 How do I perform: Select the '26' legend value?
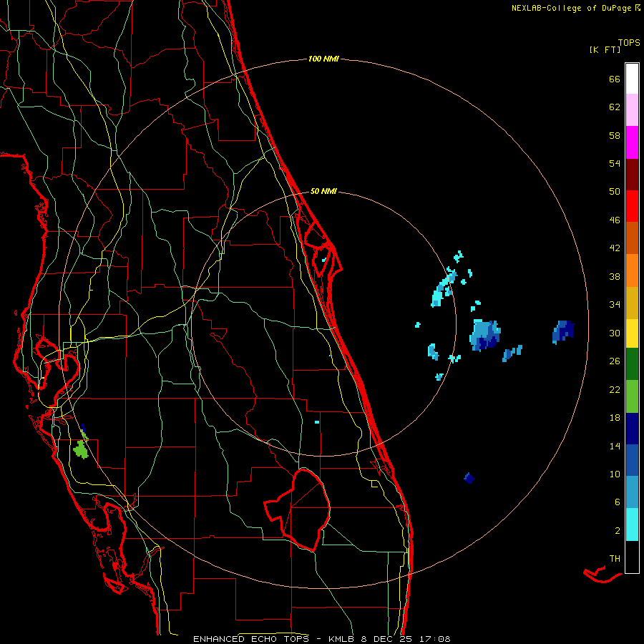click(x=615, y=361)
